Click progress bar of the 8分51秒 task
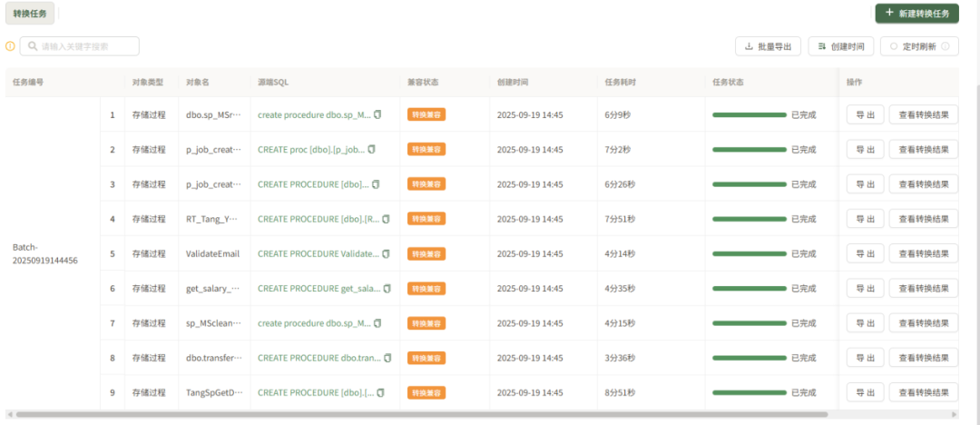This screenshot has height=425, width=980. pos(750,392)
